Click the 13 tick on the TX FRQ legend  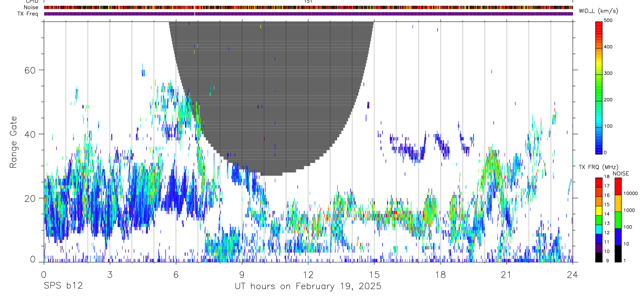point(607,223)
